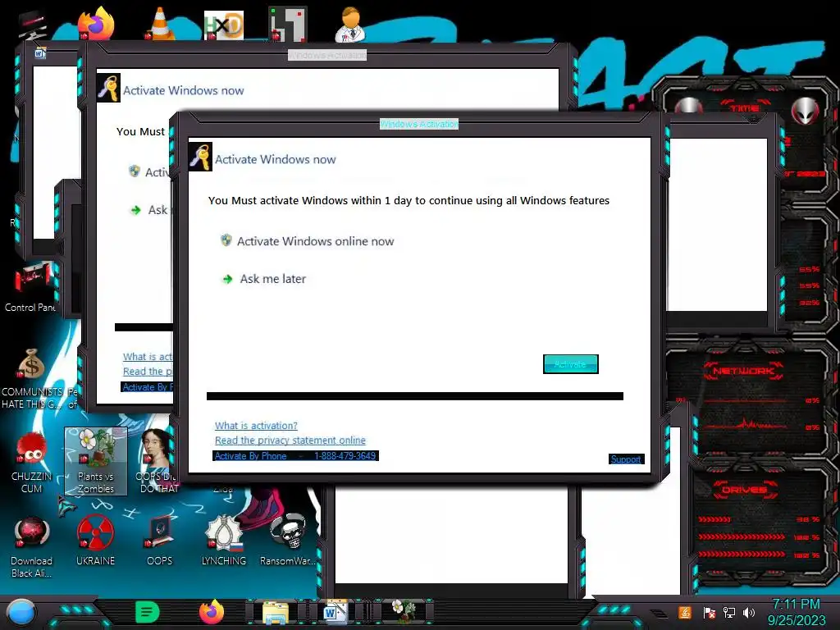Click What is act... link in back window
Viewport: 840px width, 630px height.
click(x=148, y=357)
